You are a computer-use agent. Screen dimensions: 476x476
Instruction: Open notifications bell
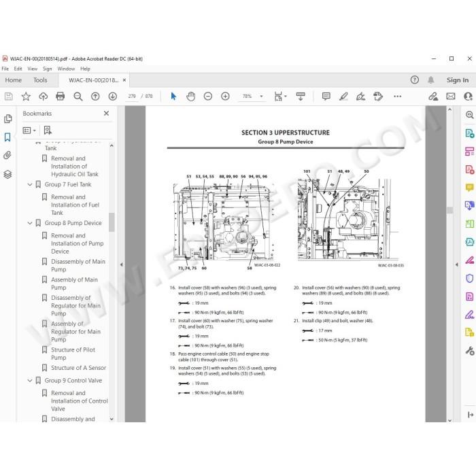point(430,80)
